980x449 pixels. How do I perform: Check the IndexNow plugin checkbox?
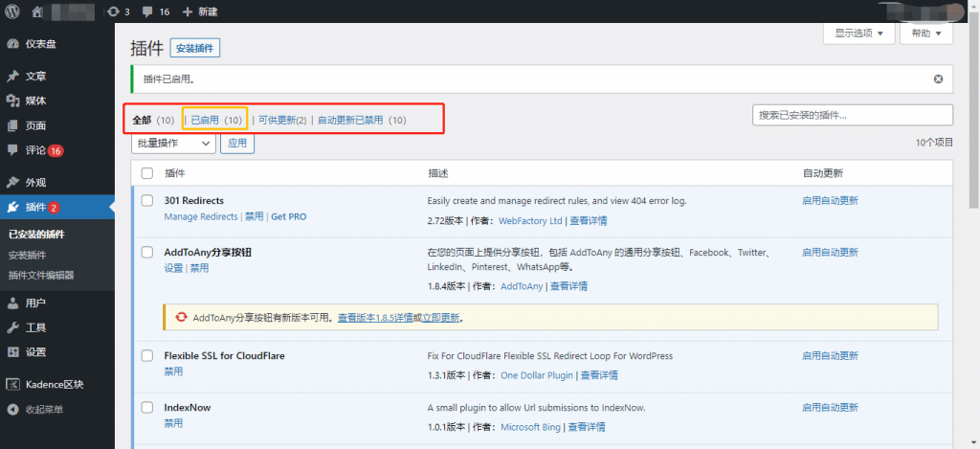pyautogui.click(x=146, y=407)
